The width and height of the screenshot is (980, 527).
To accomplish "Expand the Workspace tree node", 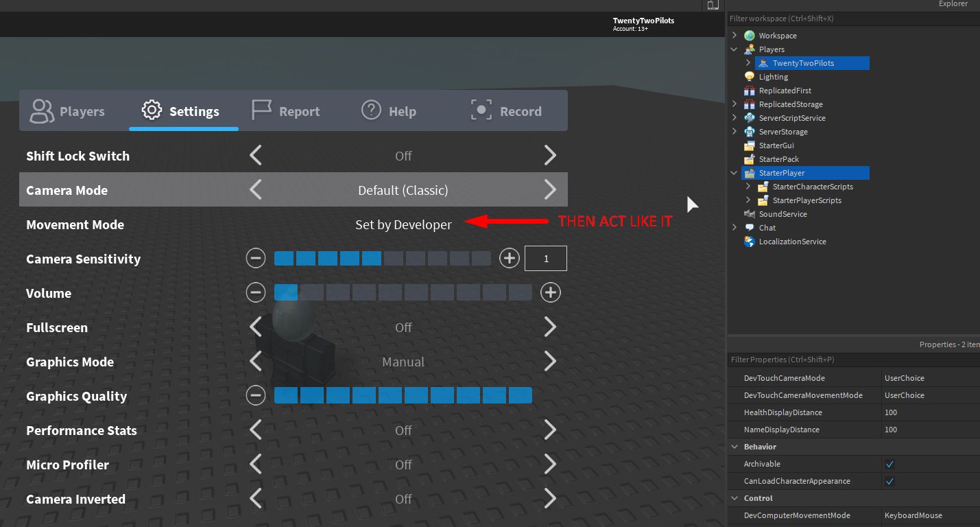I will 734,36.
